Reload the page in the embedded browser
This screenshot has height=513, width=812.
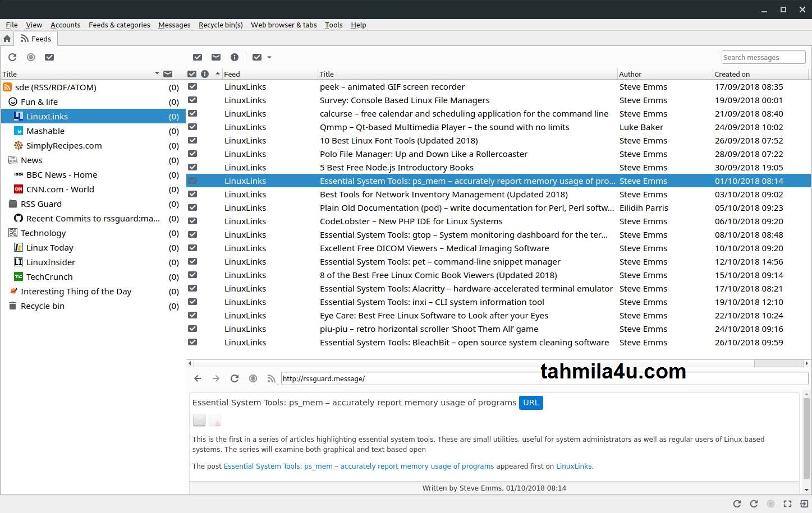coord(235,378)
